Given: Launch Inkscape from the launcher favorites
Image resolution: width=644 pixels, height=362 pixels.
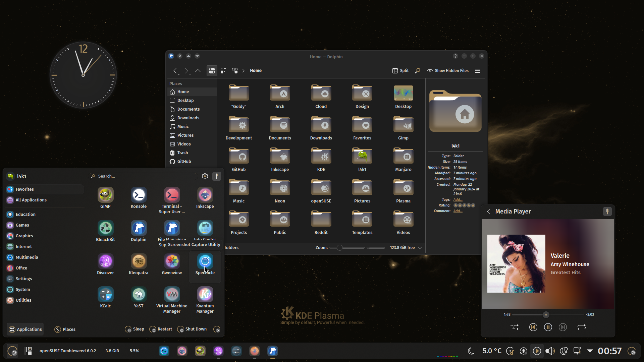Looking at the screenshot, I should click(205, 198).
